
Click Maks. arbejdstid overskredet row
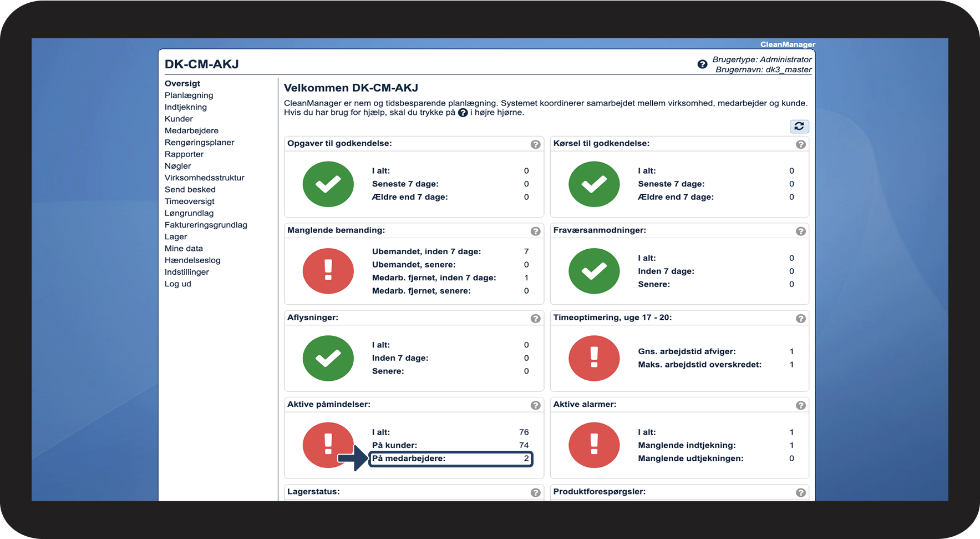[x=716, y=365]
